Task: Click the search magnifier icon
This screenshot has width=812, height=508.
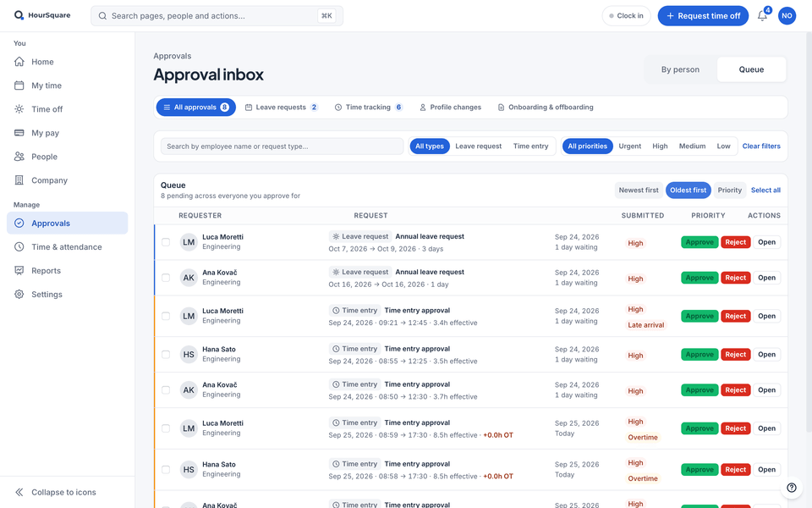Action: [102, 16]
